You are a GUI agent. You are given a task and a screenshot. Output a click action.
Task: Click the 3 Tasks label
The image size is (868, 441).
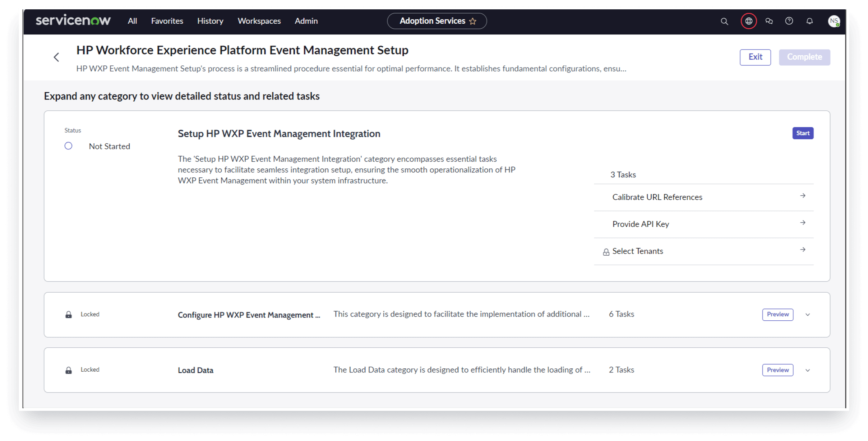click(x=623, y=175)
